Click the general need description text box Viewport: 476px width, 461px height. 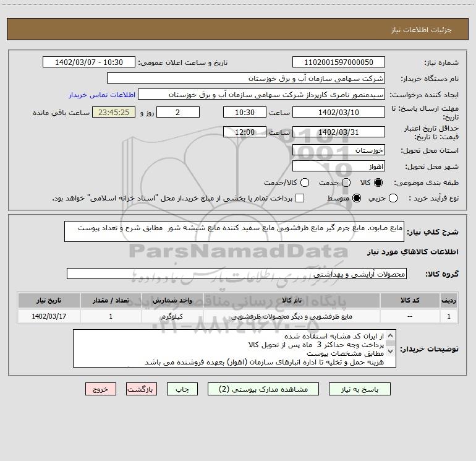coord(234,231)
